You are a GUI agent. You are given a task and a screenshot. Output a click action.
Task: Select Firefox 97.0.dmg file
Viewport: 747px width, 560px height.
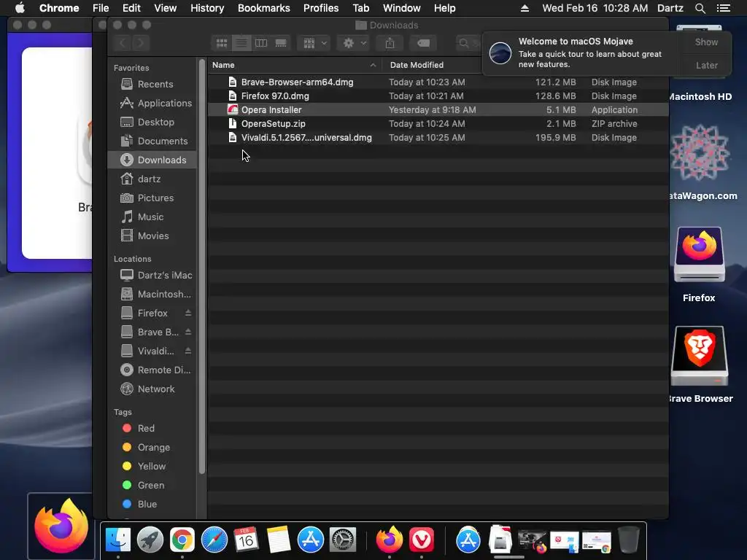[438, 96]
